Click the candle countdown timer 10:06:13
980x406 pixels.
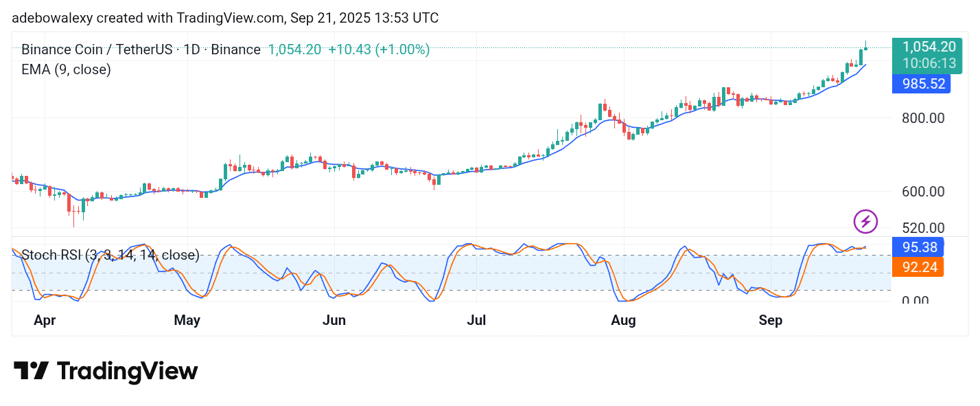(929, 63)
